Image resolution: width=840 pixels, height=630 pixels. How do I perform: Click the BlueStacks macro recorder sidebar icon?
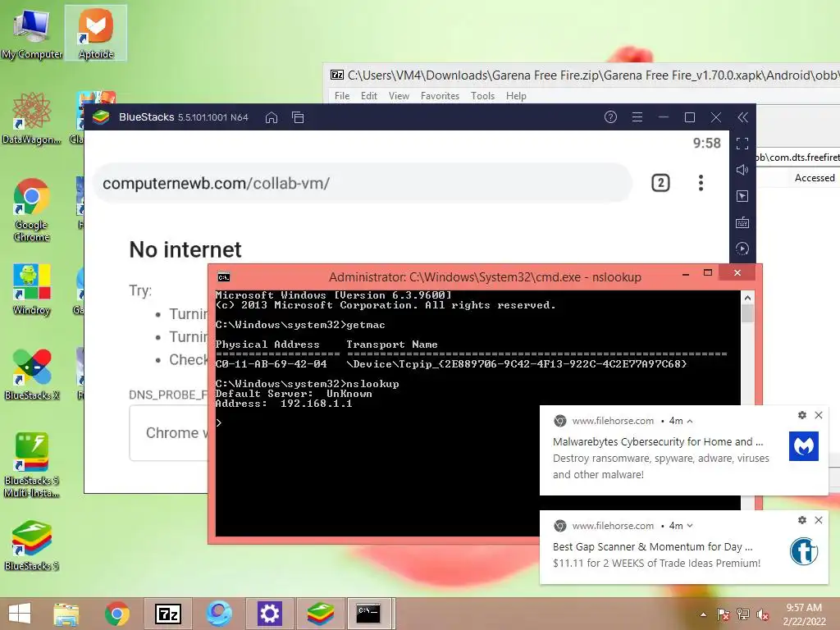(742, 249)
